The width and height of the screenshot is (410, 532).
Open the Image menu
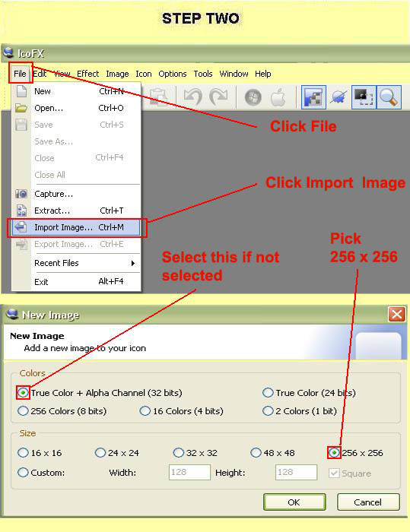[x=118, y=74]
